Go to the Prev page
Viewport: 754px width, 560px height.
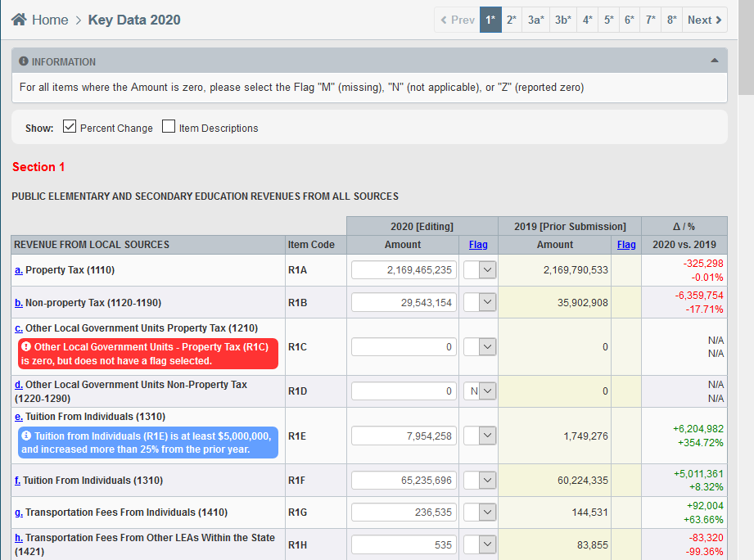pos(457,20)
